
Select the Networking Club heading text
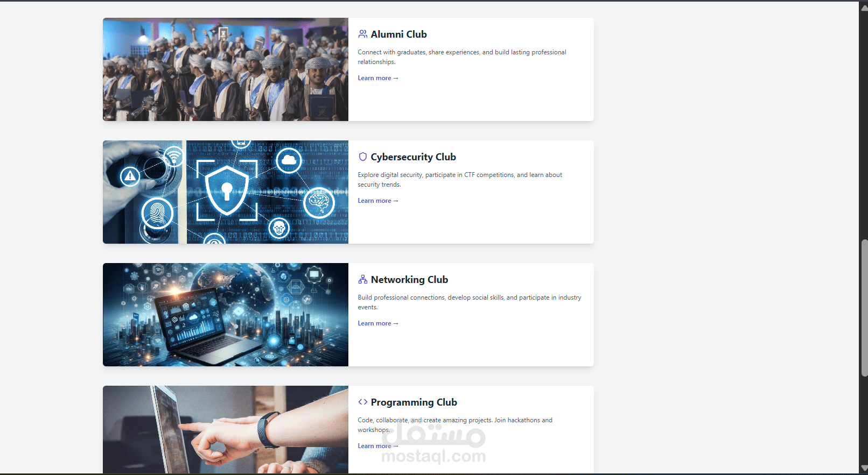point(409,279)
